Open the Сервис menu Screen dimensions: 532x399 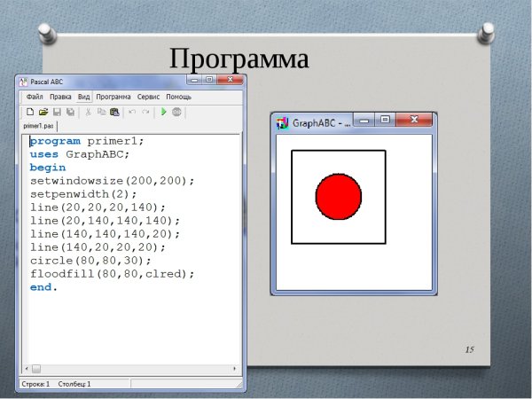tap(148, 96)
